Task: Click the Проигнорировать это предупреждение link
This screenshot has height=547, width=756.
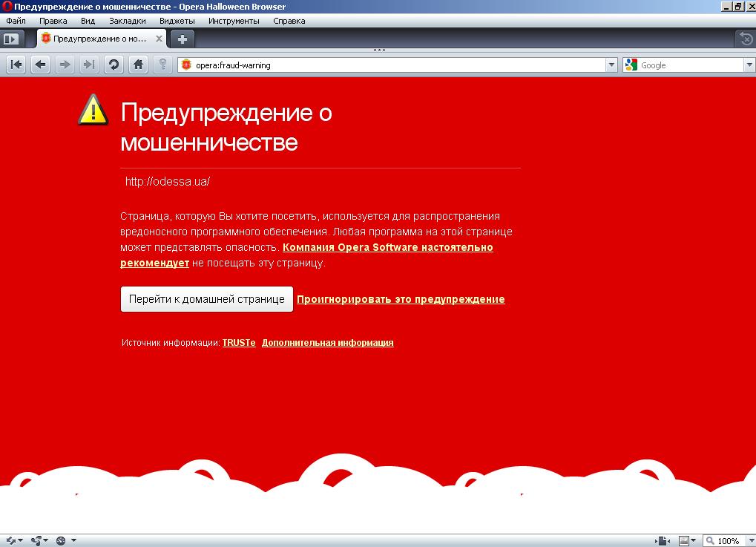Action: click(401, 300)
